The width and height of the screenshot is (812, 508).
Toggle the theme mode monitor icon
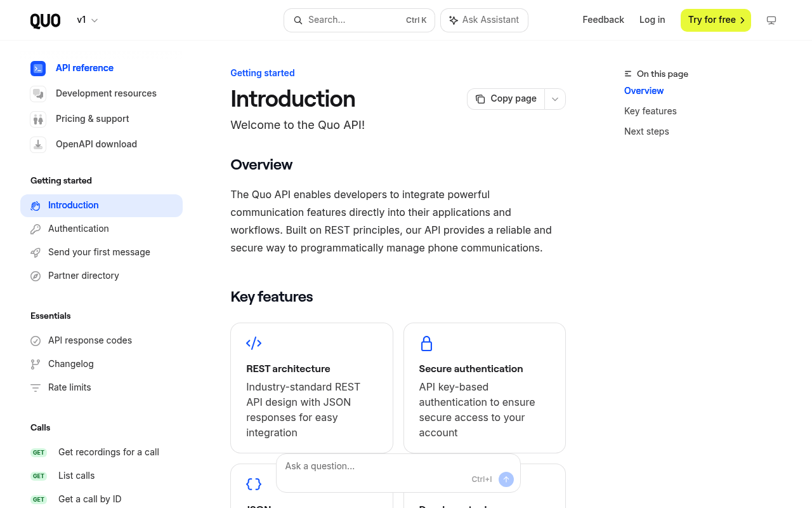(771, 20)
